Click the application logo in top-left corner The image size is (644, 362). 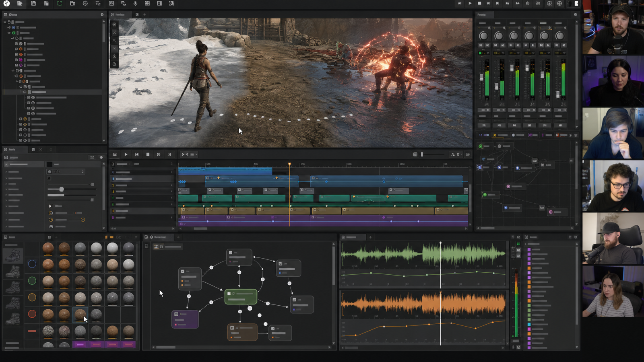[x=6, y=4]
